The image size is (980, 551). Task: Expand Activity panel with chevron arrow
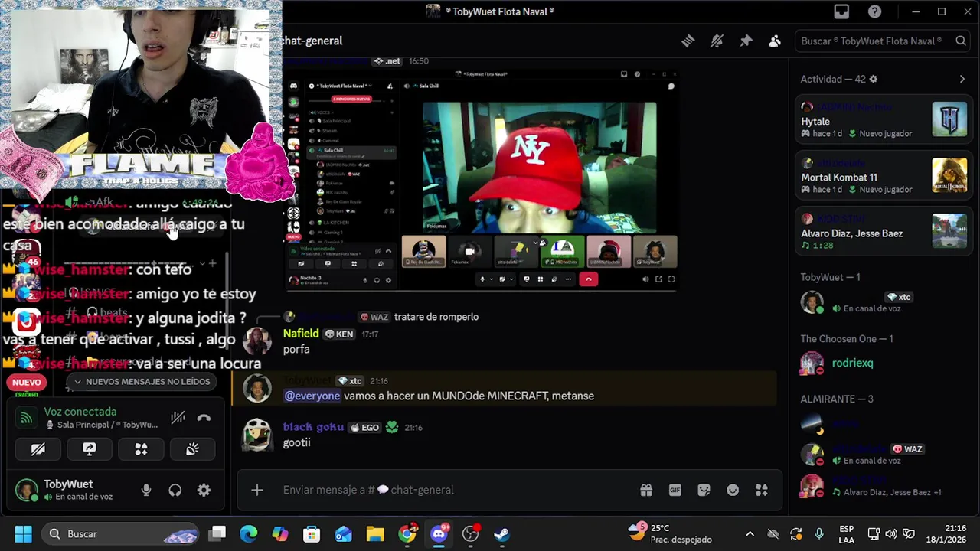pyautogui.click(x=962, y=79)
